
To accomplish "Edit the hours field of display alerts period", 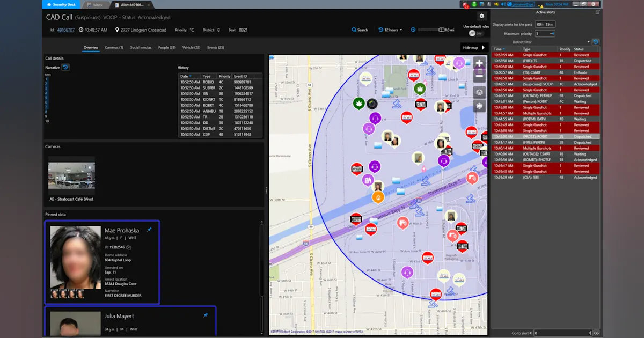I will click(539, 25).
